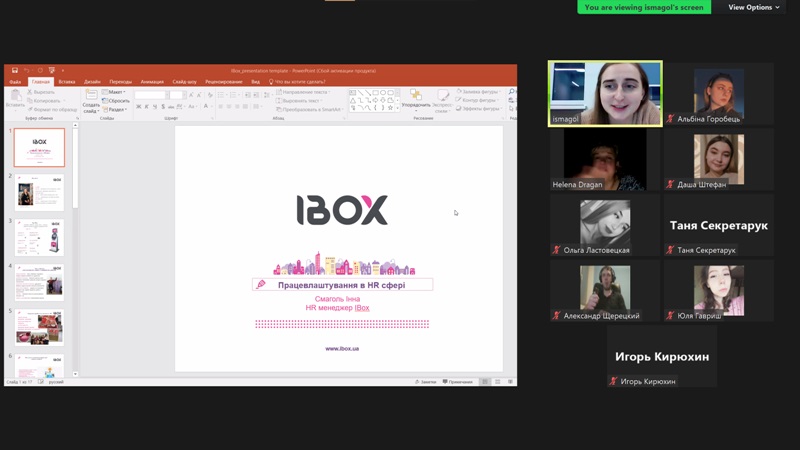800x450 pixels.
Task: Apply strikethrough formatting (abc)
Action: click(171, 107)
